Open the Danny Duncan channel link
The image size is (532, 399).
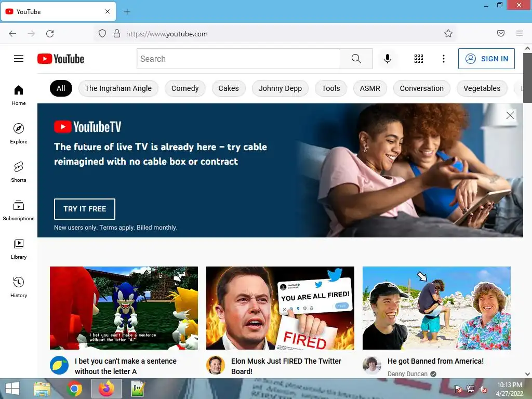(x=407, y=374)
